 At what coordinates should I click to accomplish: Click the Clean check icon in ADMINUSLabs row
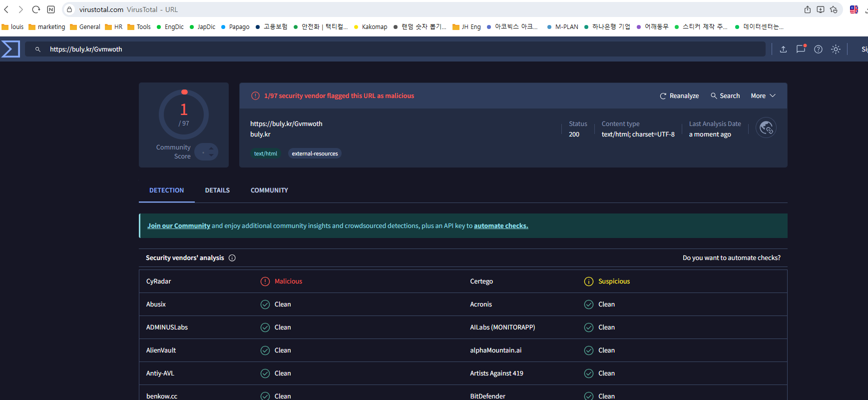[x=265, y=327]
